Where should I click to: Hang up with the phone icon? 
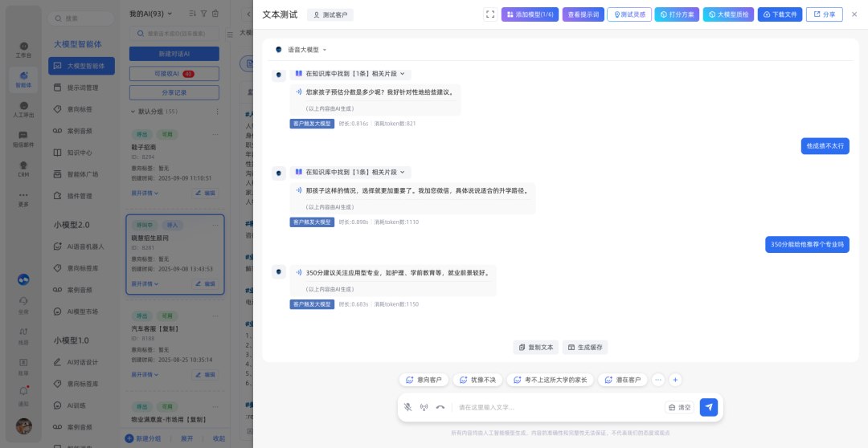[440, 407]
